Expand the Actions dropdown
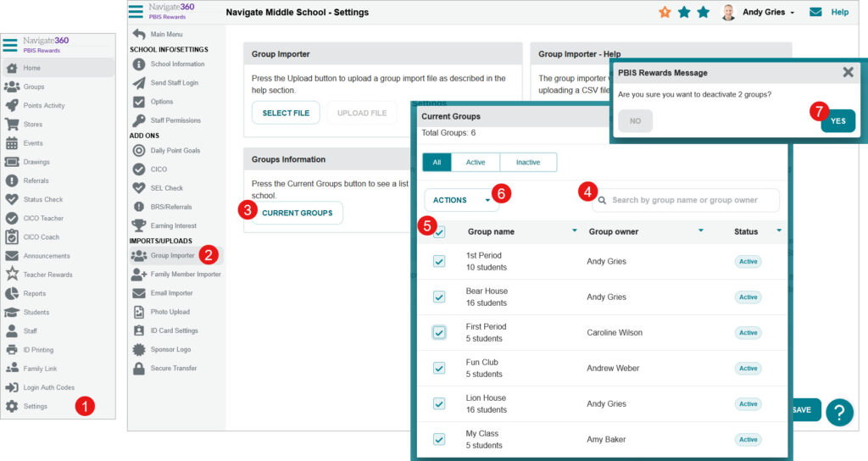The image size is (868, 461). (x=461, y=200)
